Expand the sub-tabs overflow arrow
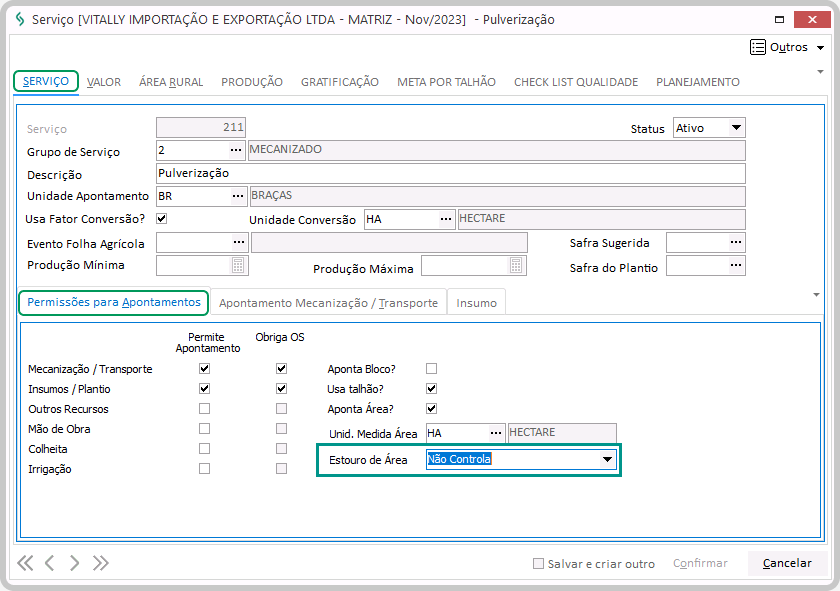840x591 pixels. point(816,295)
